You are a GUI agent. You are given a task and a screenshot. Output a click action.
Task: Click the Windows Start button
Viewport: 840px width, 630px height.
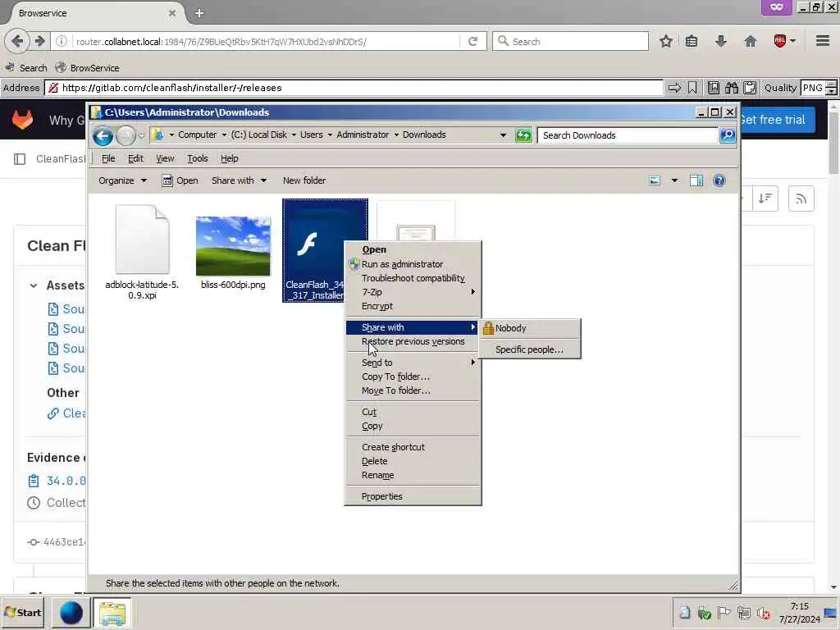[22, 612]
